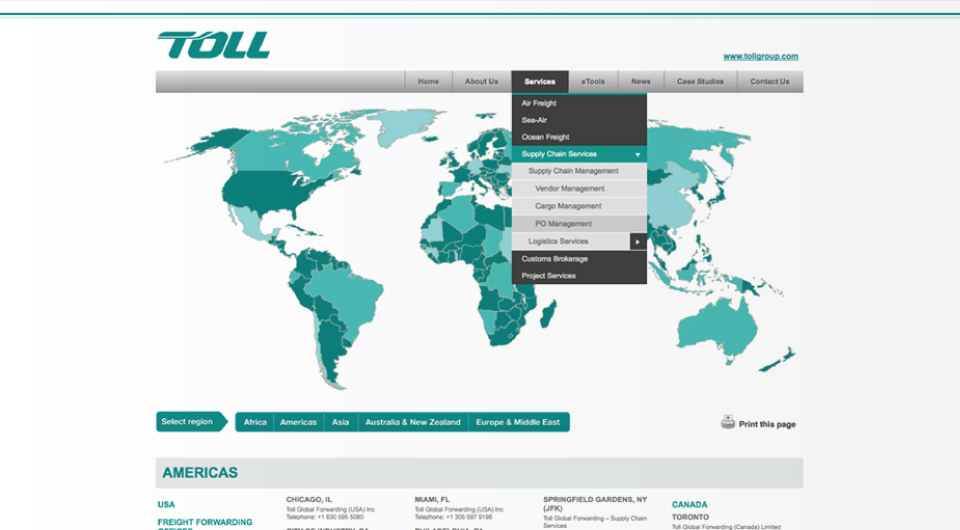Choose Ocean Freight in the dropdown
The image size is (960, 530).
(x=579, y=137)
